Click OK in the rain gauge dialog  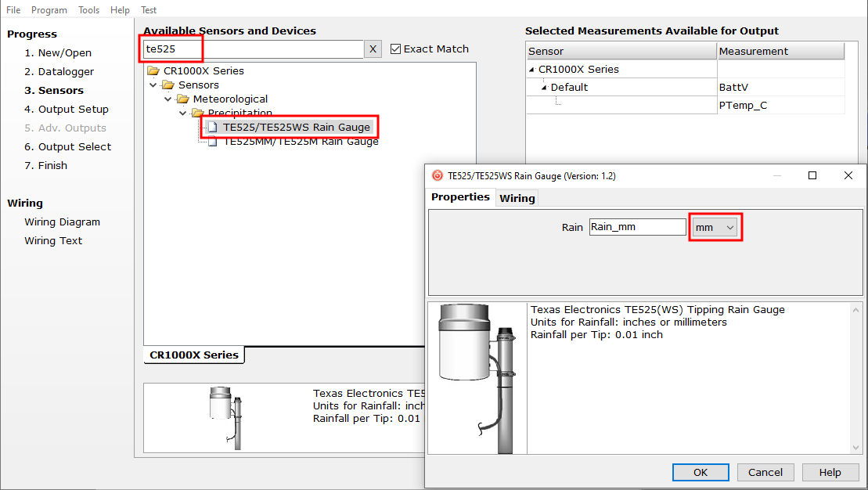700,472
